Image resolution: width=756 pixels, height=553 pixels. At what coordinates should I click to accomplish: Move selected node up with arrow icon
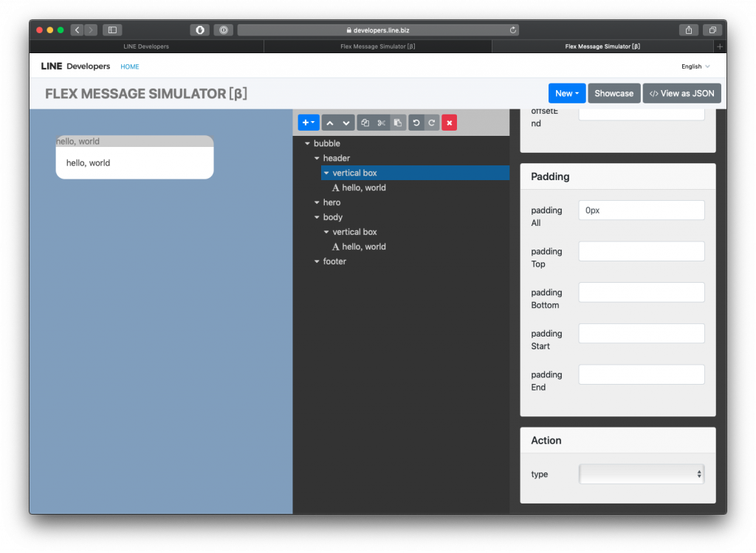pyautogui.click(x=330, y=123)
